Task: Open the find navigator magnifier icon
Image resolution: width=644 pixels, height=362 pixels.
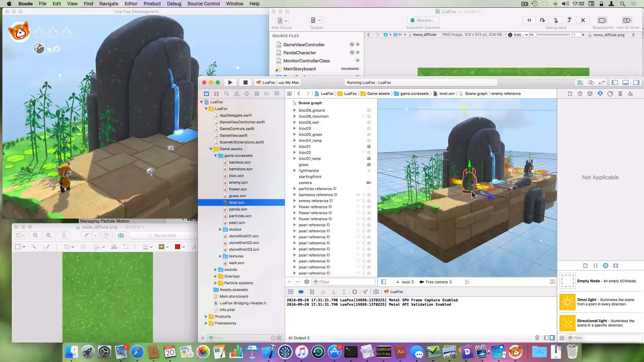Action: (x=226, y=94)
